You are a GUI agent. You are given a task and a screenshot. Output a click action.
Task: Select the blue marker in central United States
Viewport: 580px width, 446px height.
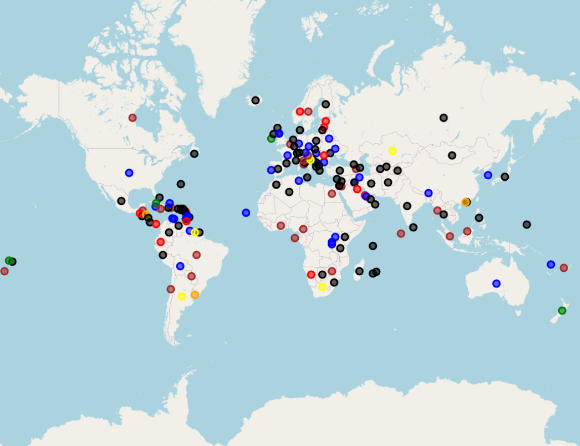click(129, 173)
